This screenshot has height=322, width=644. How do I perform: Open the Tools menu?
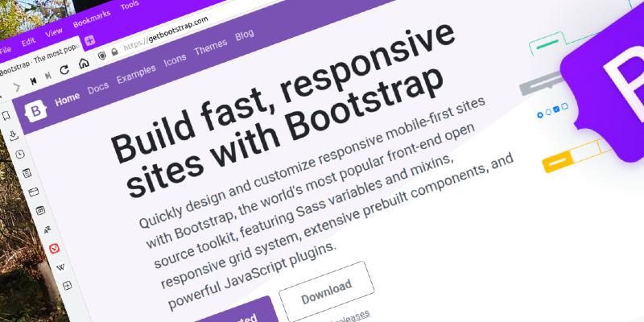click(x=129, y=6)
